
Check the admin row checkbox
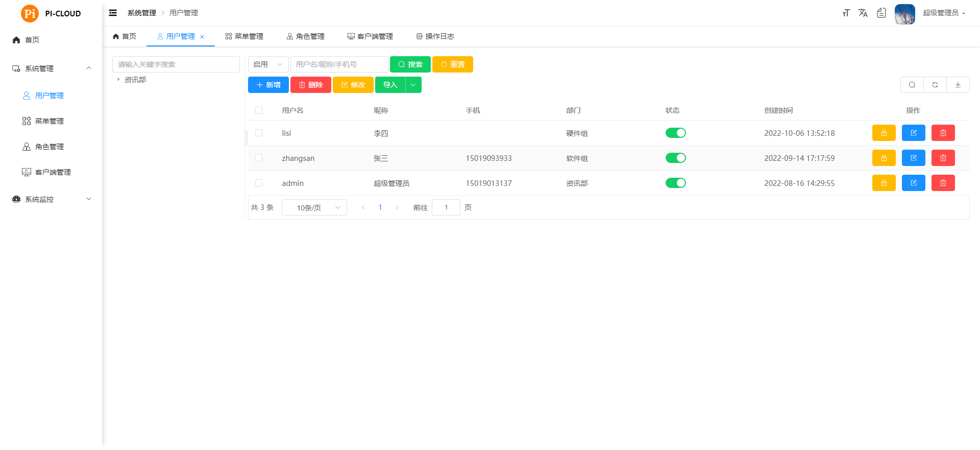coord(259,183)
